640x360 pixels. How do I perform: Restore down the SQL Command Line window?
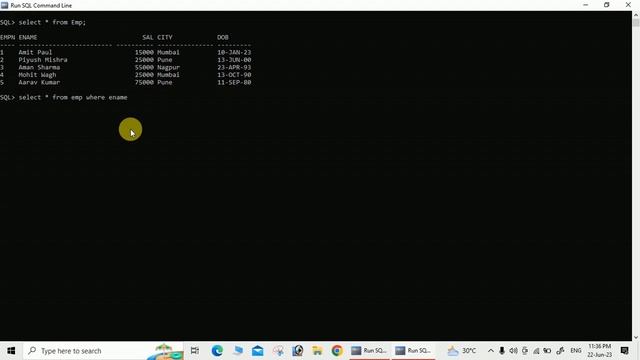607,5
